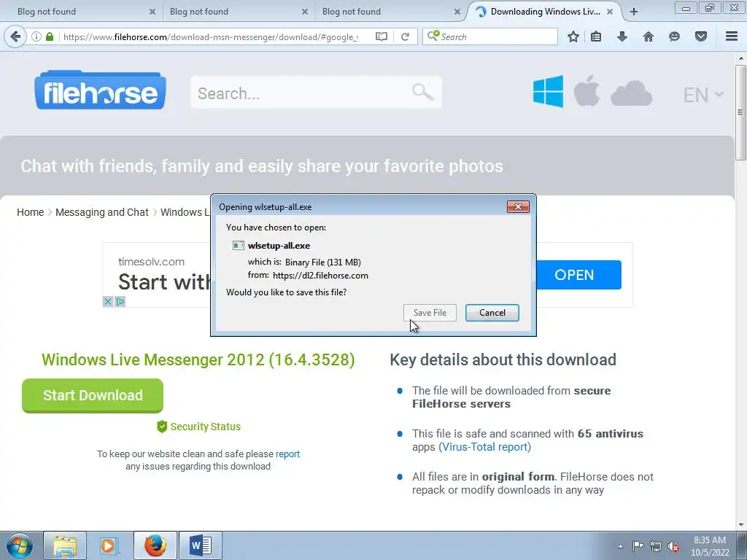Open the Firefox hamburger menu
747x560 pixels.
point(732,36)
